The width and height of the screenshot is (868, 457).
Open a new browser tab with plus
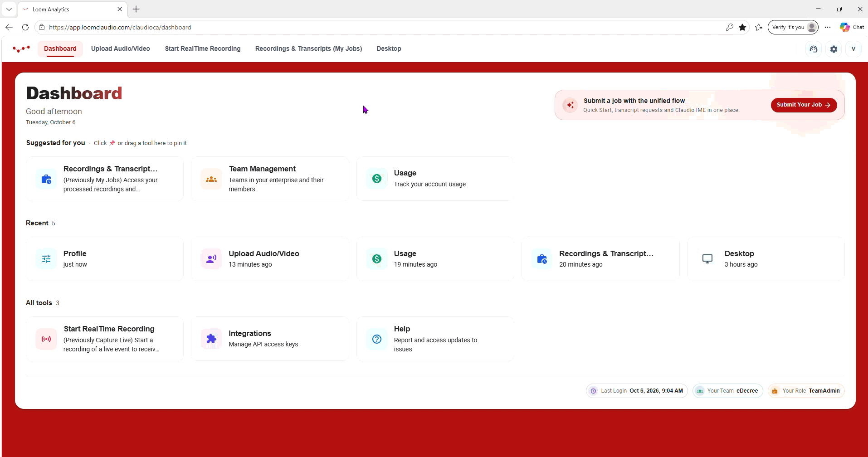pos(136,9)
